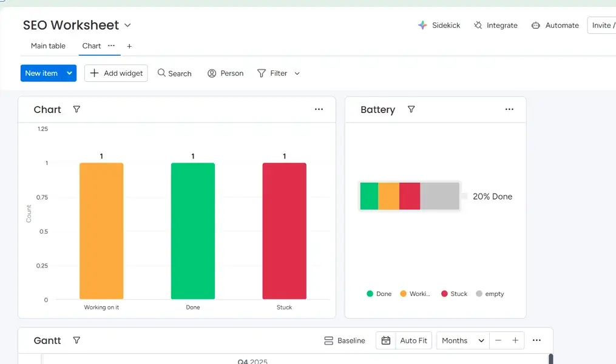Open the Months timescale dropdown
616x364 pixels.
click(x=464, y=340)
